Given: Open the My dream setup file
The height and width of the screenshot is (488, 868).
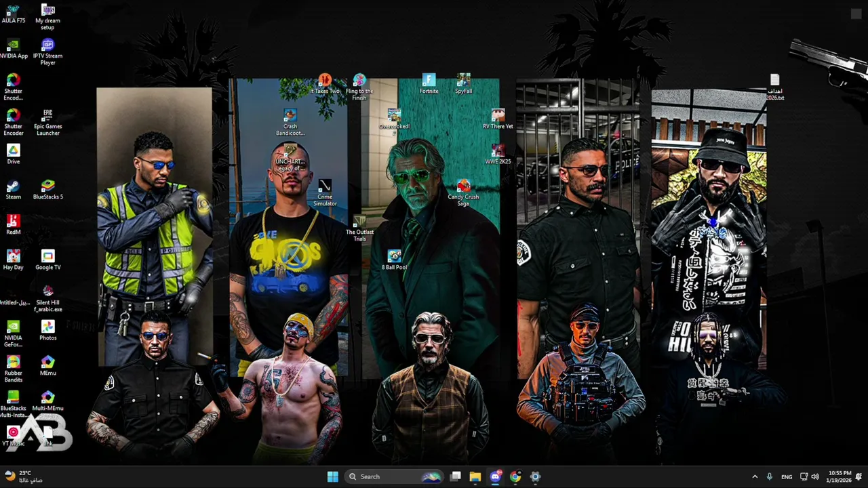Looking at the screenshot, I should pos(47,16).
